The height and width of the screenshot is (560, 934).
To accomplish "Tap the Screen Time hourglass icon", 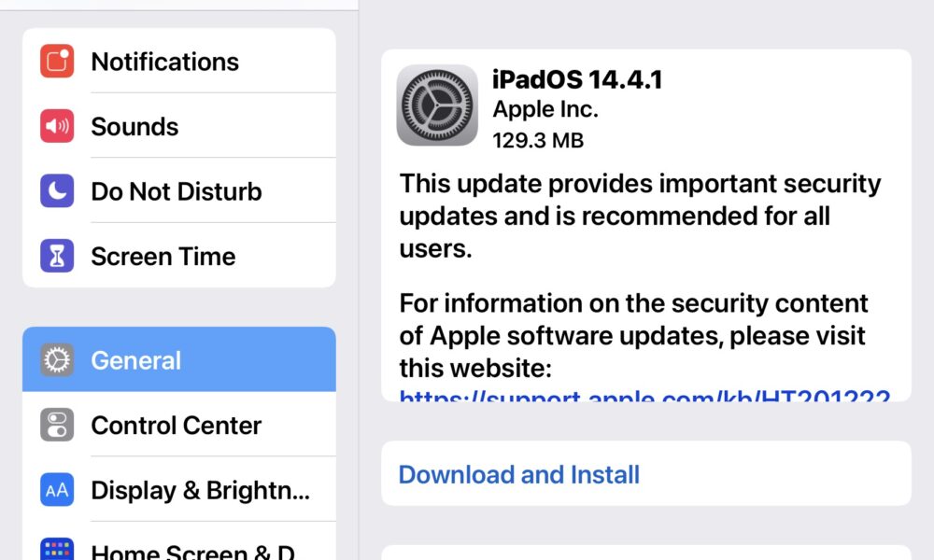I will pyautogui.click(x=57, y=256).
